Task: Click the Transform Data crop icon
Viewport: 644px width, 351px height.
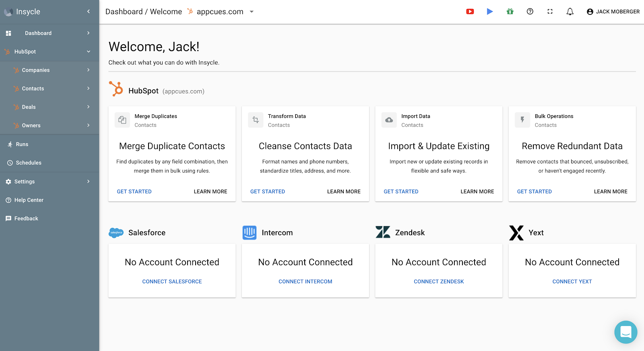Action: point(256,120)
